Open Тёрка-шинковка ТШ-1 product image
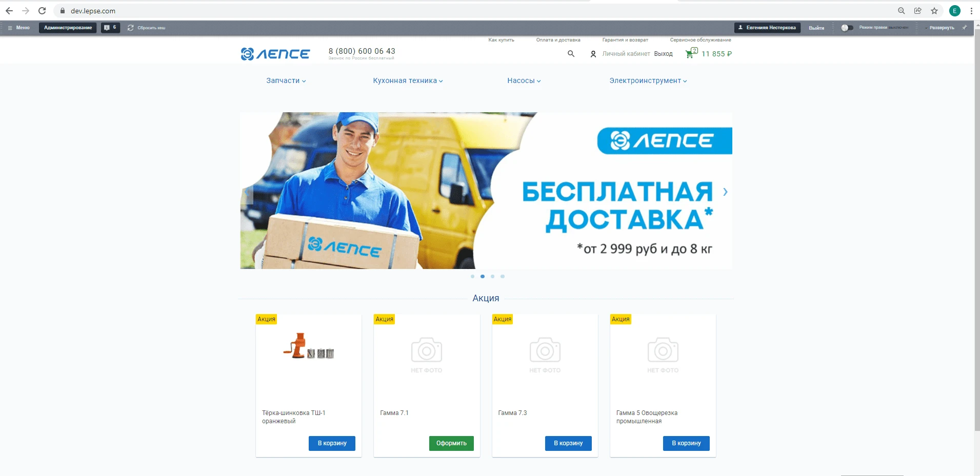 (x=309, y=346)
